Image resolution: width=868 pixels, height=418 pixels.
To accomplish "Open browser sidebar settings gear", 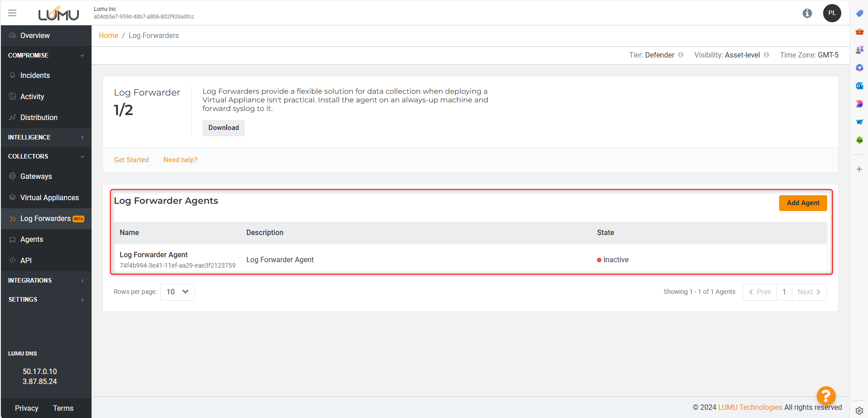I will tap(859, 411).
